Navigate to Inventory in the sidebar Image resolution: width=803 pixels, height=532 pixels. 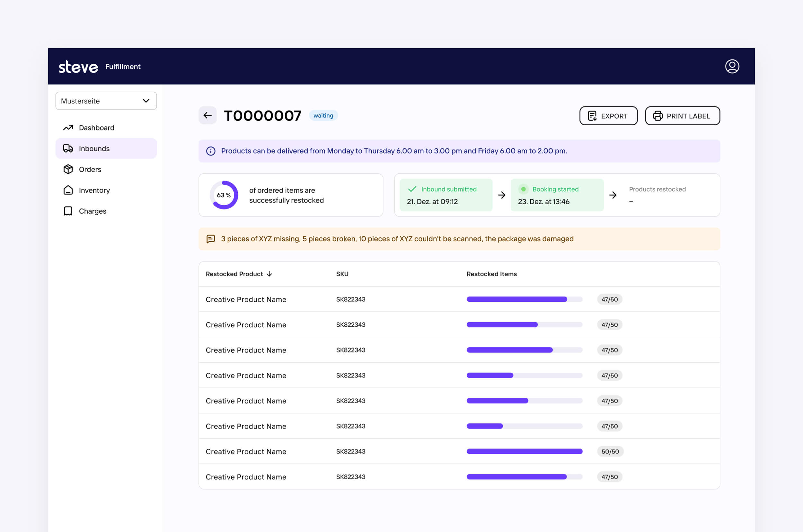[x=94, y=190]
